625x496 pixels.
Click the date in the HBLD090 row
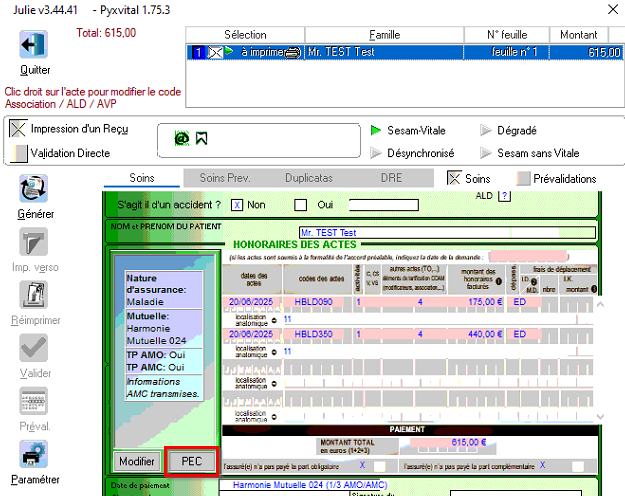pos(252,302)
